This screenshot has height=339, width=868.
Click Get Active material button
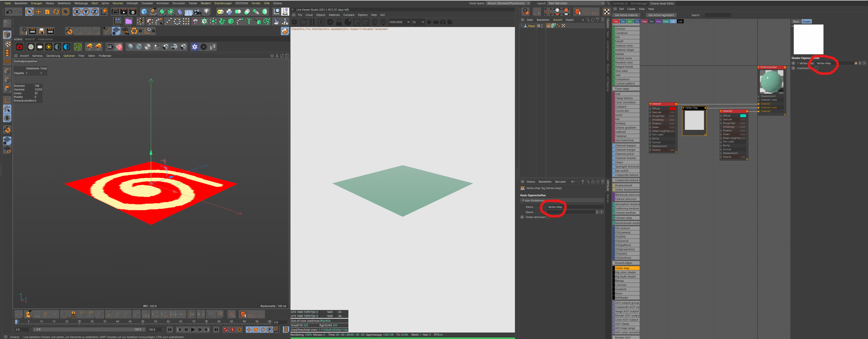(x=626, y=15)
